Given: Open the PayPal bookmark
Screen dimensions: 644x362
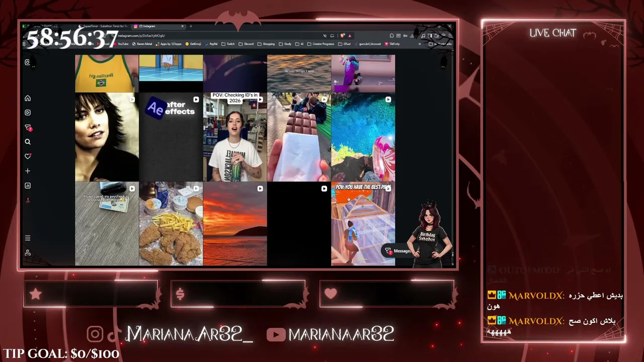Looking at the screenshot, I should click(x=211, y=44).
